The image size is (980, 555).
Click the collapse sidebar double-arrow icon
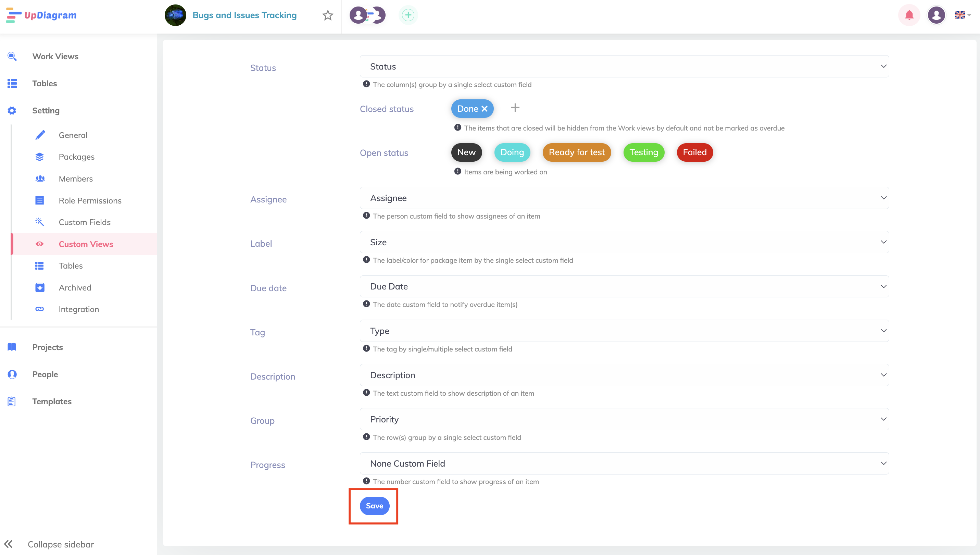click(x=8, y=544)
